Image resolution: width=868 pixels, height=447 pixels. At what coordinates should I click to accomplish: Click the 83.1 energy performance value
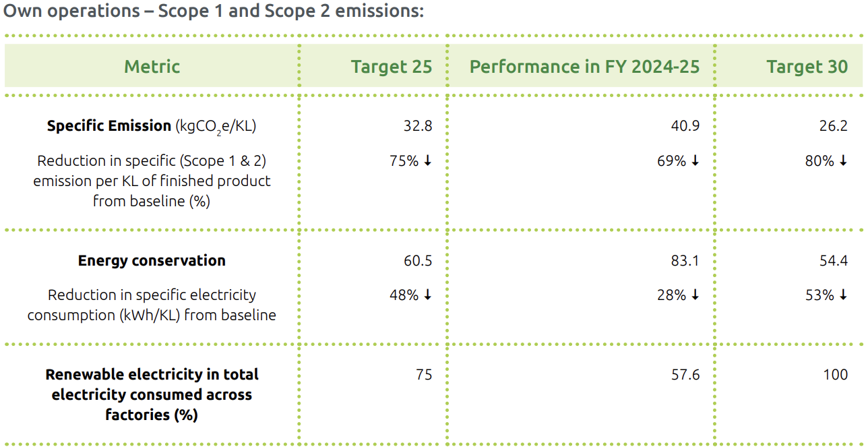(x=685, y=261)
